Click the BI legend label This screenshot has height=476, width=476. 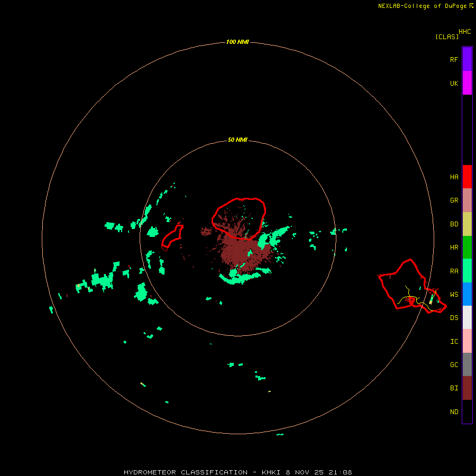pos(454,388)
